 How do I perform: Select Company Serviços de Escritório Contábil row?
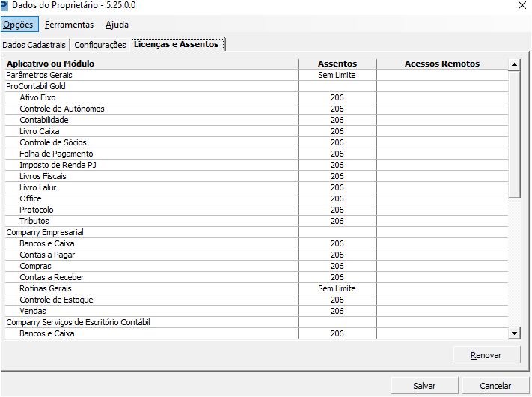tap(257, 322)
